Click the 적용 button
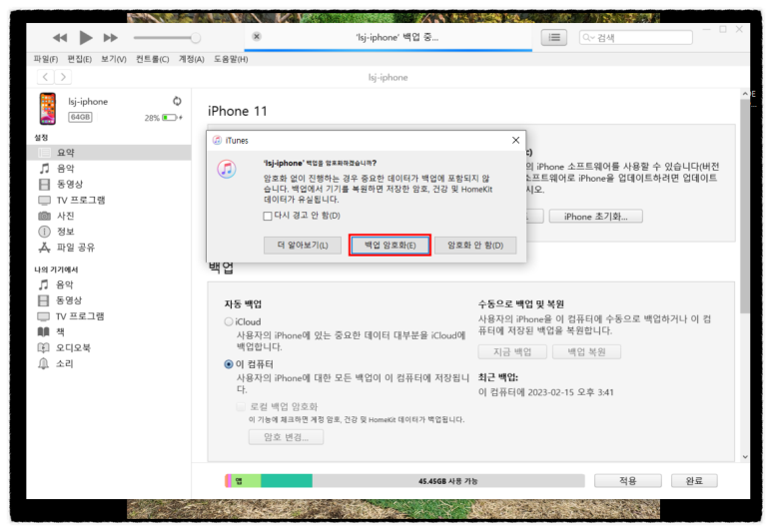 [x=628, y=481]
